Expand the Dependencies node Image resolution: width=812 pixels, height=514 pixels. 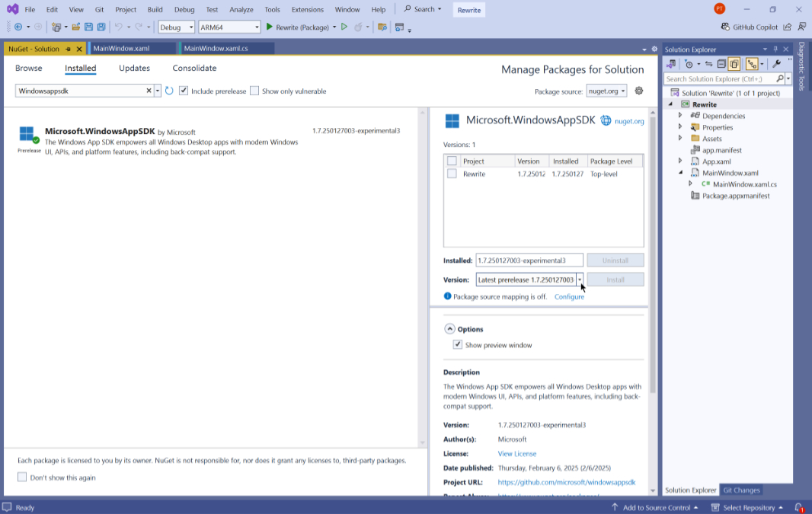[x=680, y=116]
